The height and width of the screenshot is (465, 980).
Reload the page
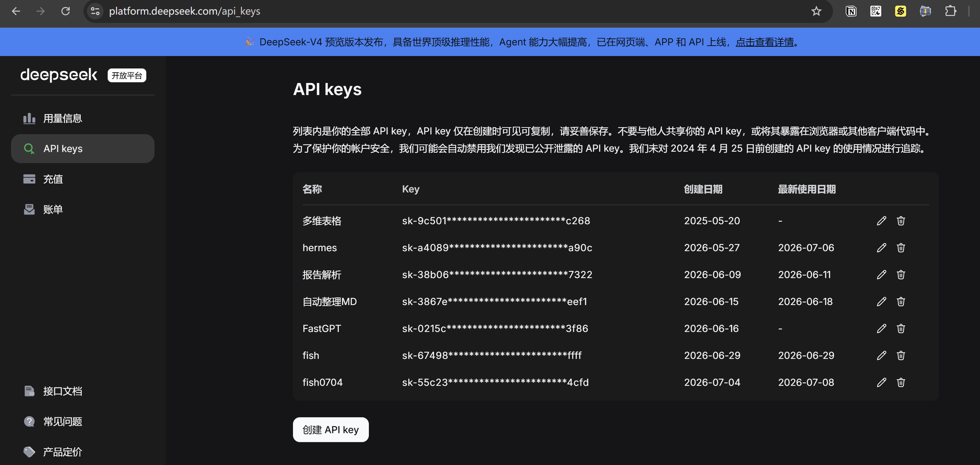(x=66, y=11)
